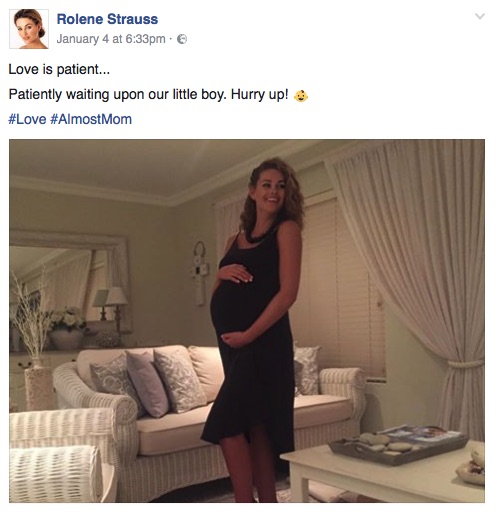496x514 pixels.
Task: Click the wall ornament near the woman's shoulder
Action: pyautogui.click(x=200, y=273)
